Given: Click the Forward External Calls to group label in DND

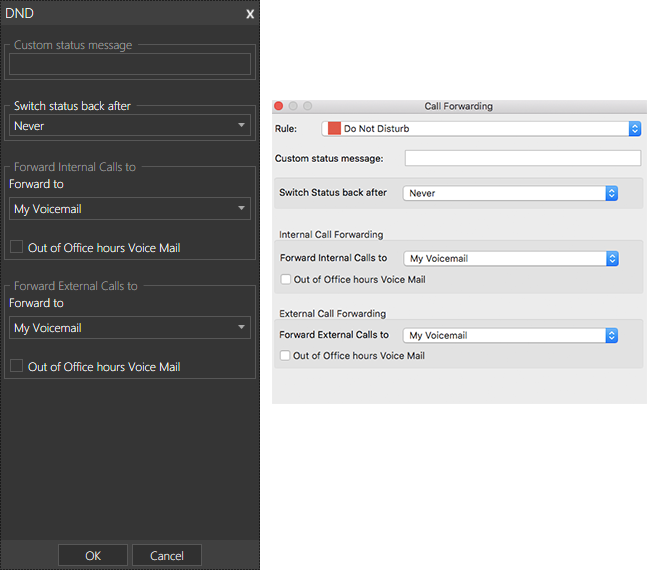Looking at the screenshot, I should pos(76,286).
